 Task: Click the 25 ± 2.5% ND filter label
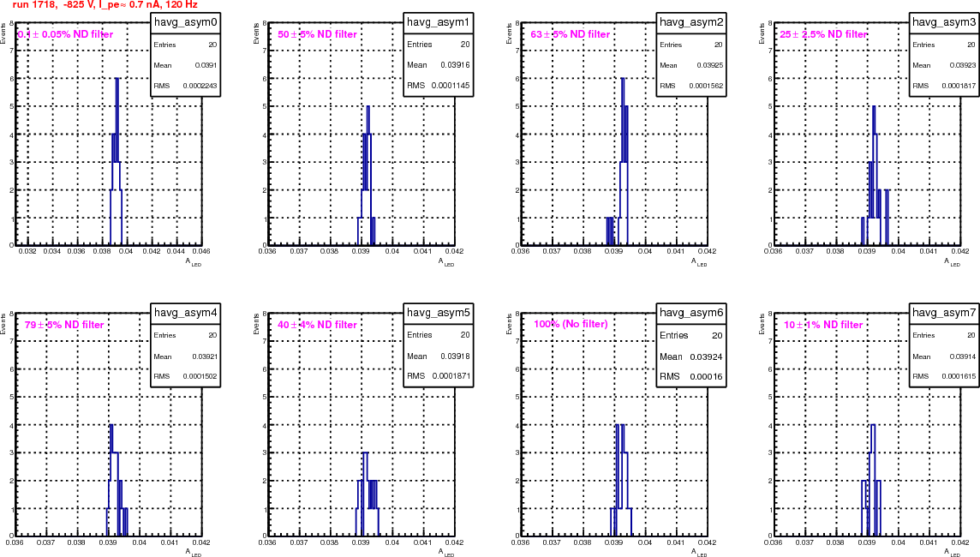(x=823, y=34)
